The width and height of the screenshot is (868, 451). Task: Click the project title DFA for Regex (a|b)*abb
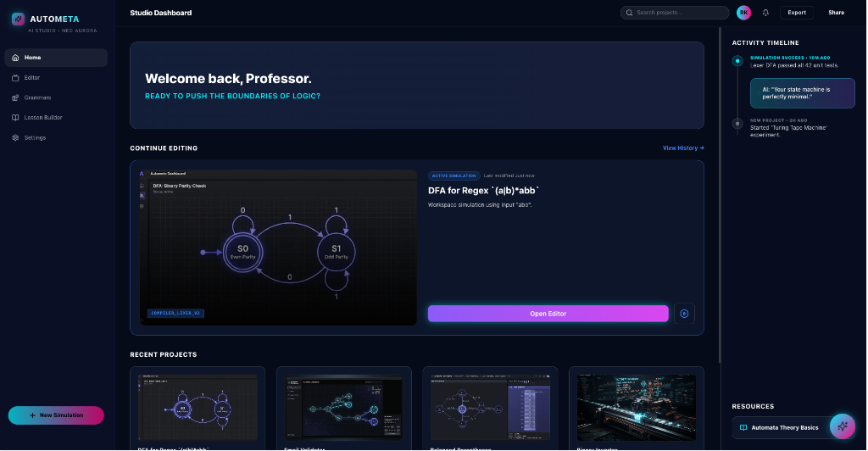click(x=483, y=191)
